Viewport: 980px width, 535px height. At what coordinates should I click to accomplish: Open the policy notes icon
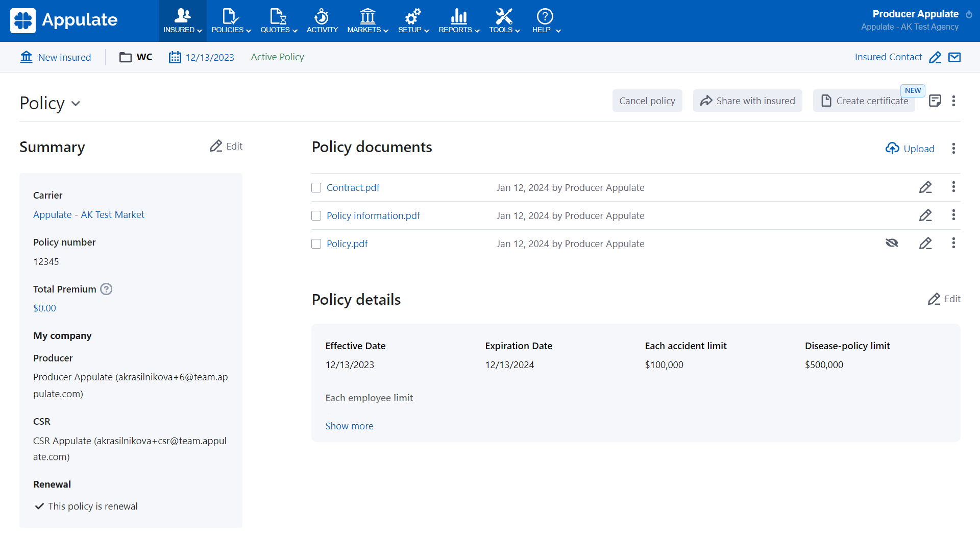[x=935, y=101]
